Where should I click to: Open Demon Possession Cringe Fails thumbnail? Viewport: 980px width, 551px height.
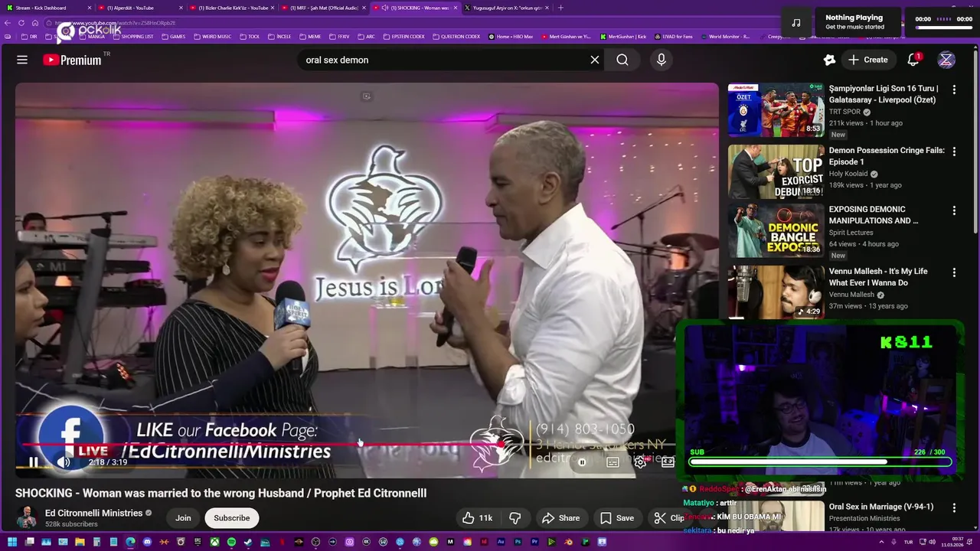[776, 171]
